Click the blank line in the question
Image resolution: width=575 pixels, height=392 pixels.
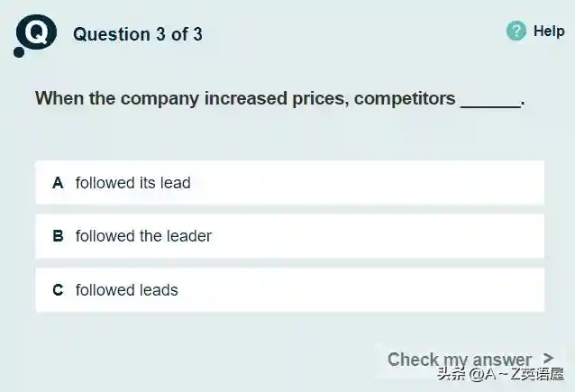(x=490, y=99)
